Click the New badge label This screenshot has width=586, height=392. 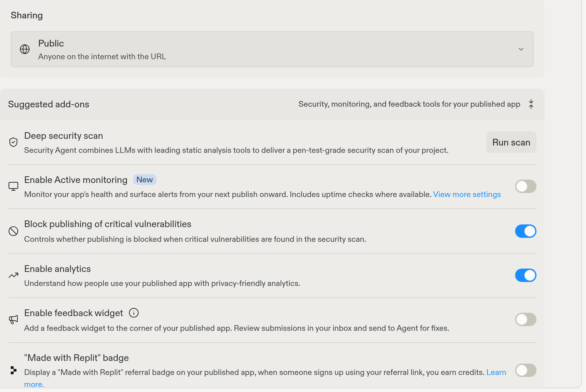tap(144, 180)
